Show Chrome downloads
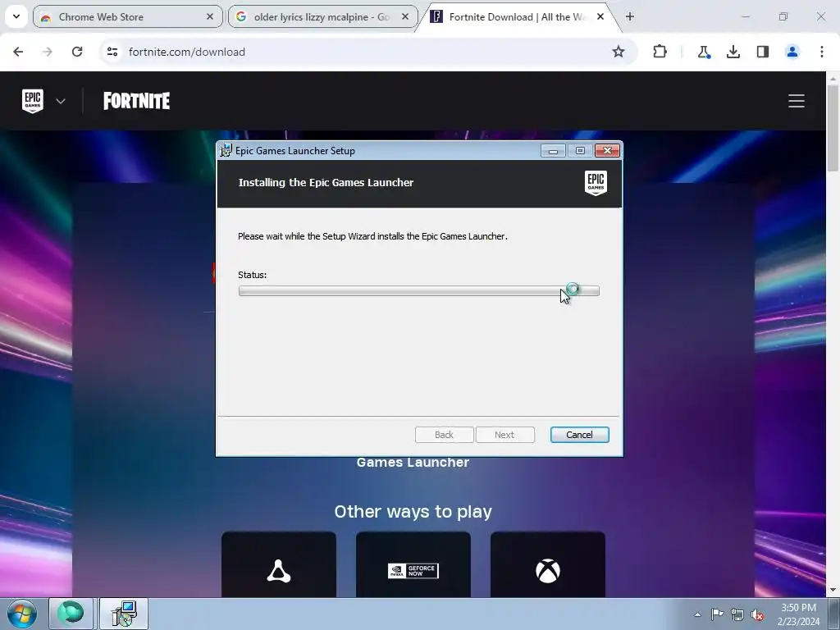The width and height of the screenshot is (840, 630). tap(733, 52)
